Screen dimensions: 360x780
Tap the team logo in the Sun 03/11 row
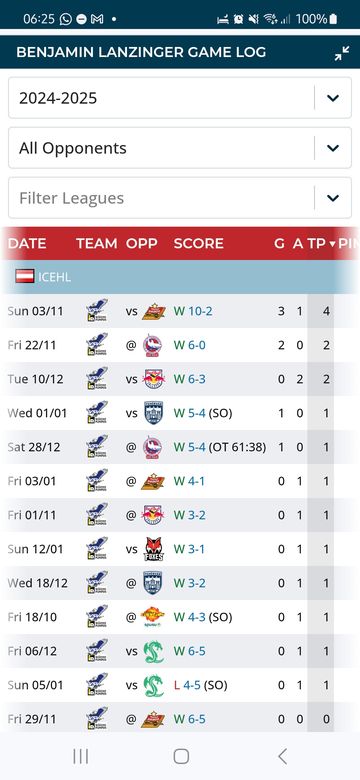96,311
